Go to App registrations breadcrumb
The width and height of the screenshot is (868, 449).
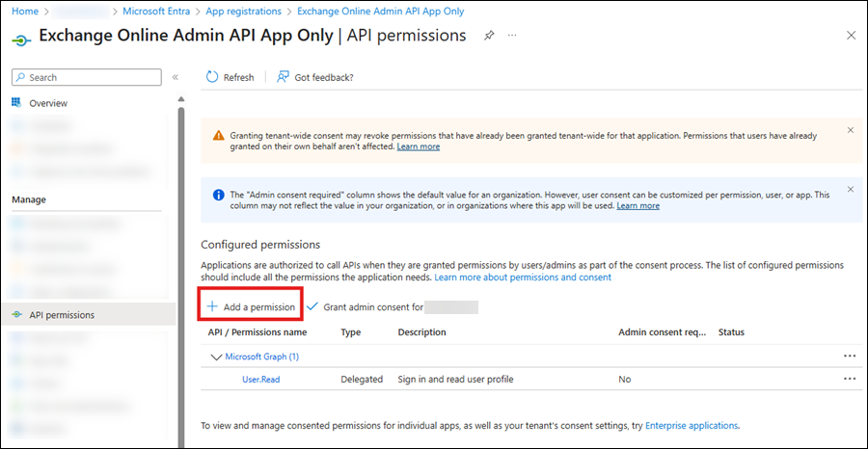[x=244, y=11]
